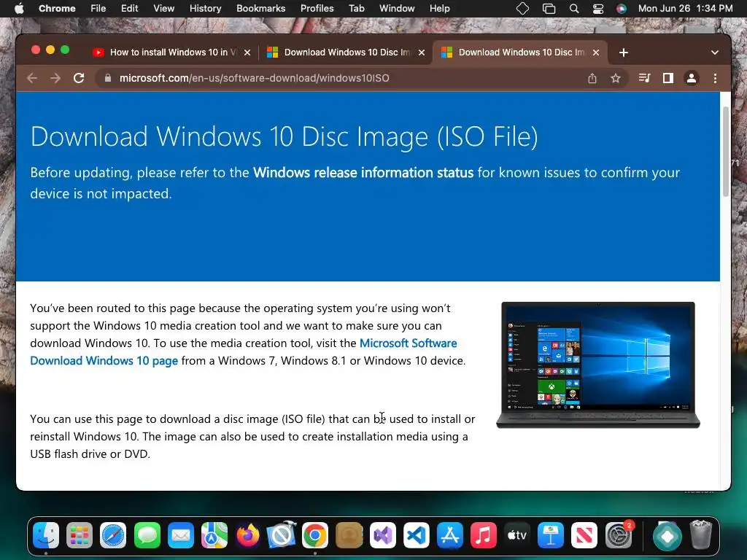Open the File menu

pyautogui.click(x=98, y=9)
